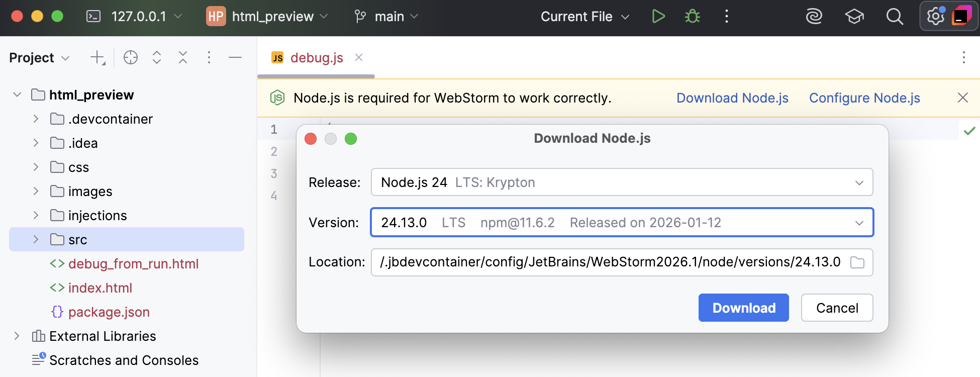This screenshot has height=377, width=980.
Task: Open the Release dropdown for Node.js 24
Action: pyautogui.click(x=622, y=182)
